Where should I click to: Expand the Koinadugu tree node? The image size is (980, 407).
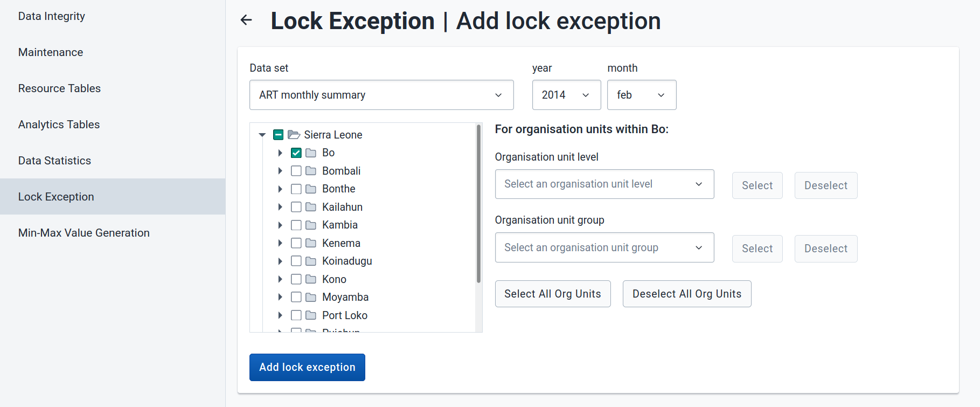pyautogui.click(x=280, y=261)
